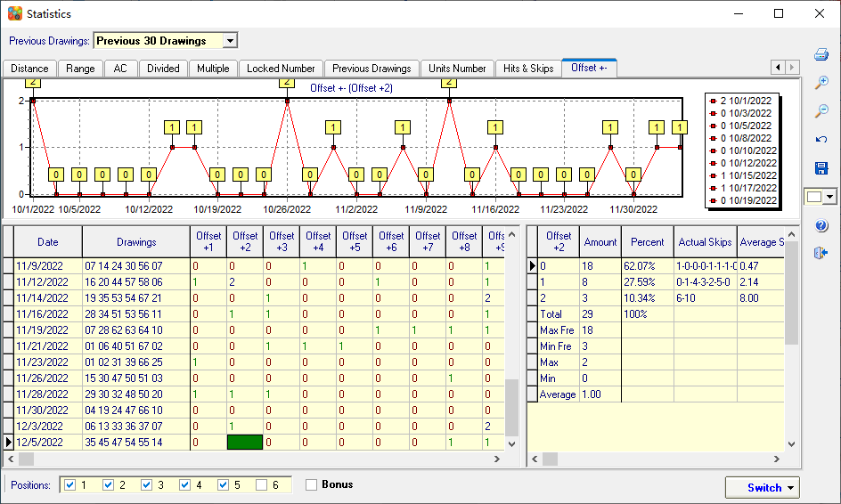Open the chart color dropdown arrow
The height and width of the screenshot is (504, 841).
click(x=831, y=197)
